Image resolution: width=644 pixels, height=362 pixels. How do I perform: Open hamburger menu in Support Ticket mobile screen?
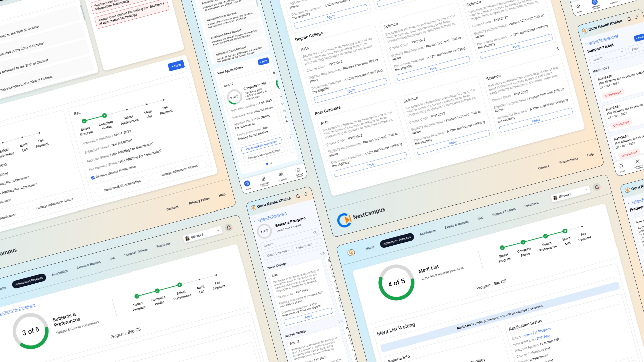637,17
